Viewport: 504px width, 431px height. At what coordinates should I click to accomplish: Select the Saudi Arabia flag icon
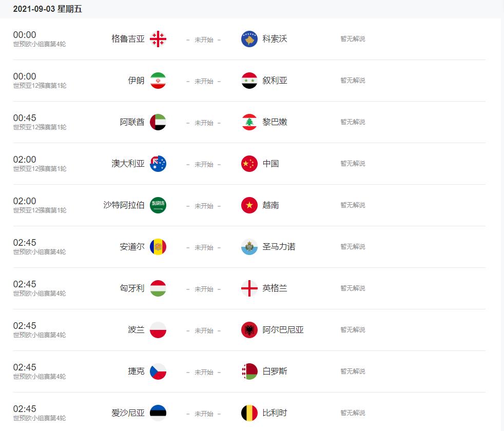(158, 205)
